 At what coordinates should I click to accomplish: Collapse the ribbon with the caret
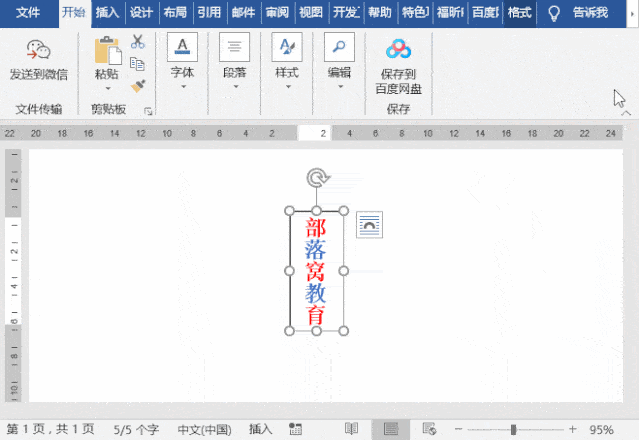click(626, 113)
